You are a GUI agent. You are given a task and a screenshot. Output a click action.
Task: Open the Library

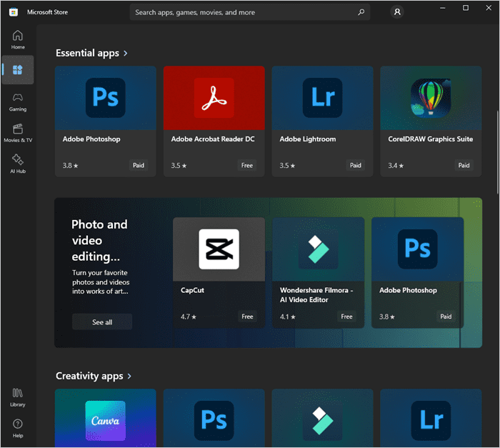point(18,397)
